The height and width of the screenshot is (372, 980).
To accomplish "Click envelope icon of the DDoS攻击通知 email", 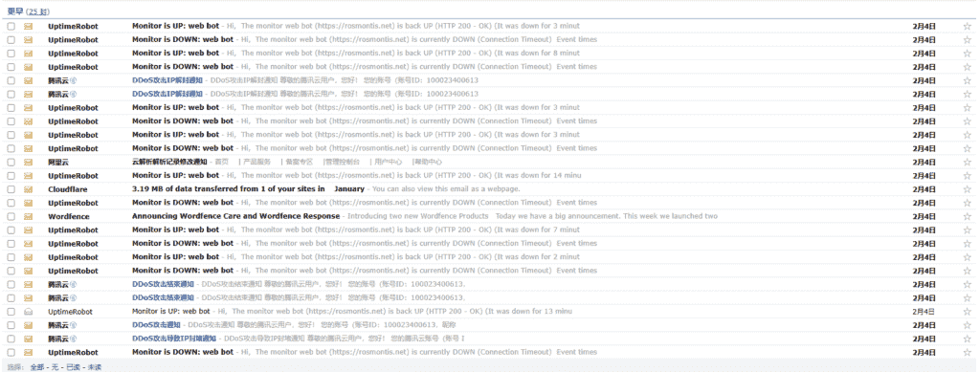I will pyautogui.click(x=28, y=325).
